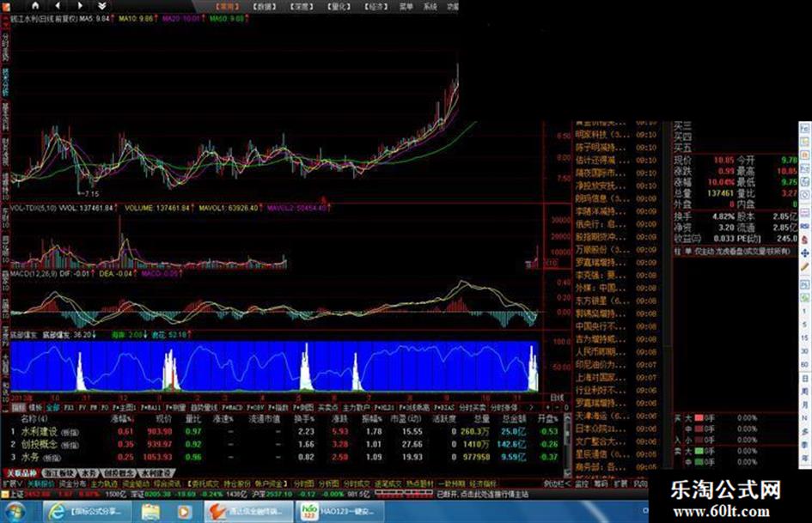Open the Windows Start button

coord(16,512)
